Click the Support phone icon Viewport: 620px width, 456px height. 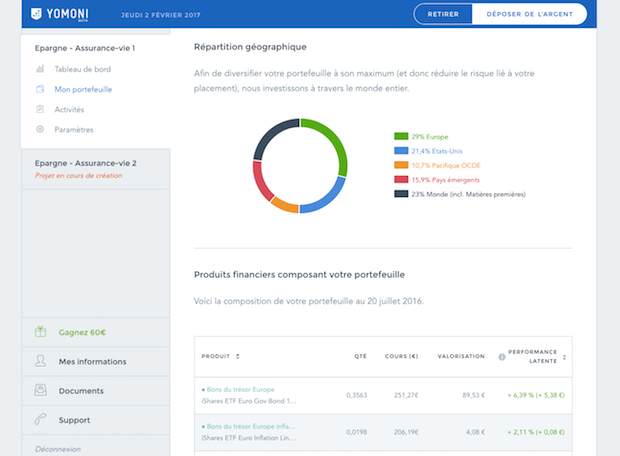point(40,420)
